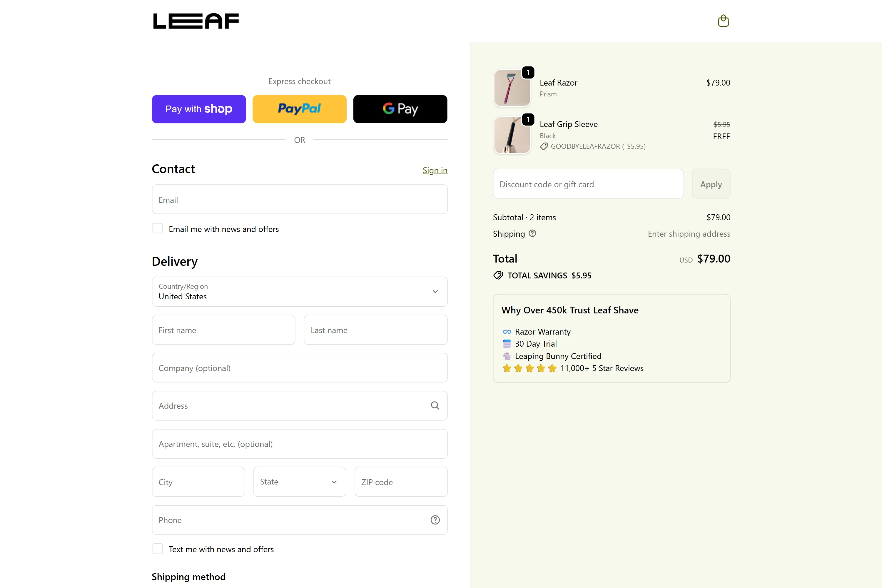Screen dimensions: 882x588
Task: Focus the Email input field
Action: point(299,200)
